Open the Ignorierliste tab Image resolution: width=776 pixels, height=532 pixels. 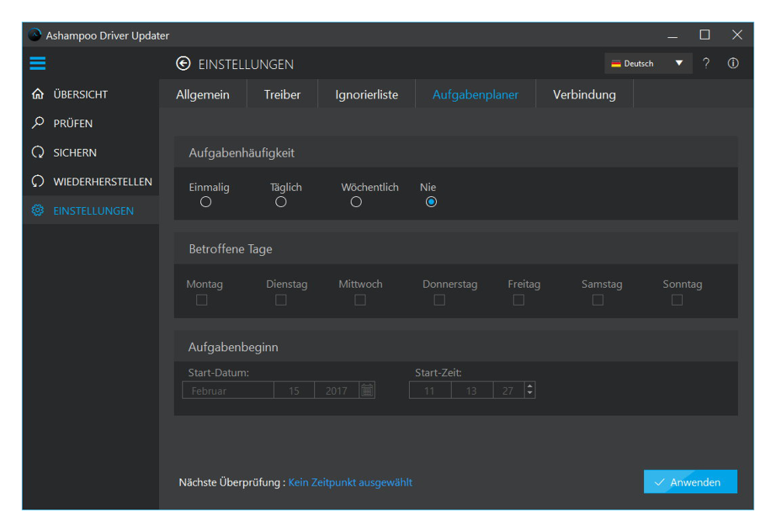[x=366, y=95]
